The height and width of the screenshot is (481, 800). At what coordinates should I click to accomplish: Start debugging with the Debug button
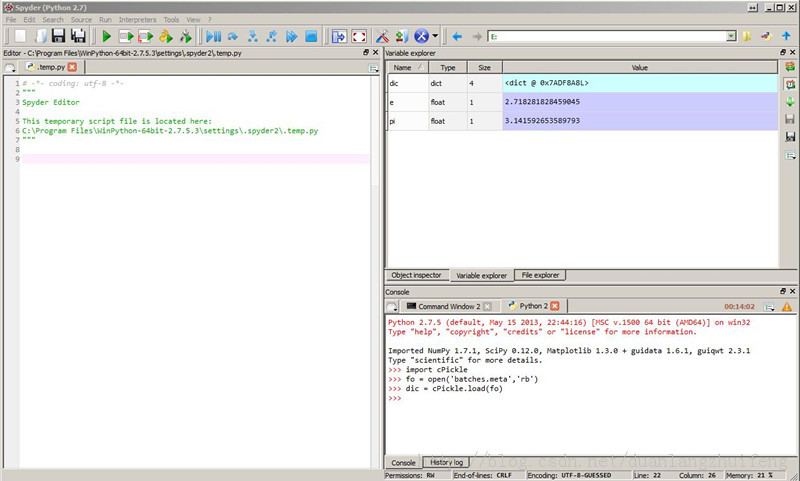pyautogui.click(x=213, y=37)
